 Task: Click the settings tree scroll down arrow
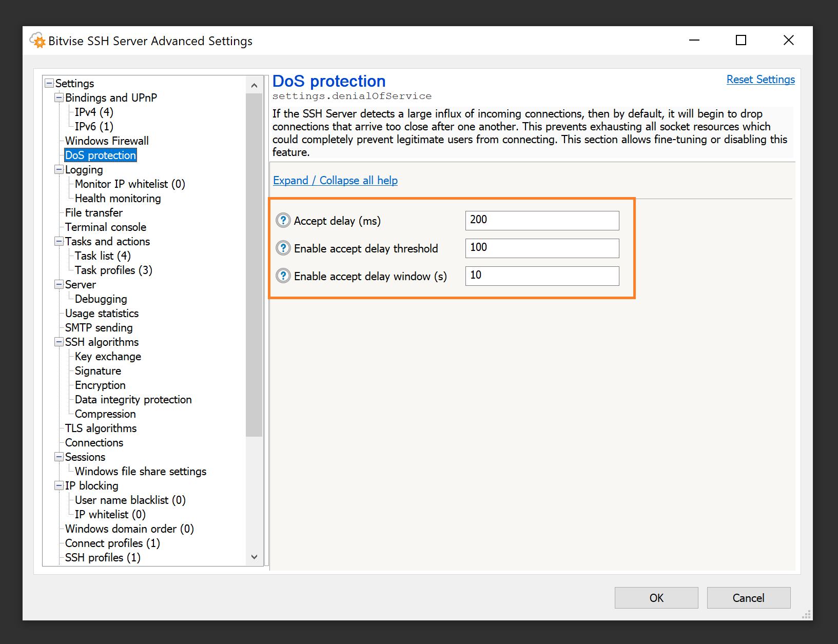[x=254, y=557]
